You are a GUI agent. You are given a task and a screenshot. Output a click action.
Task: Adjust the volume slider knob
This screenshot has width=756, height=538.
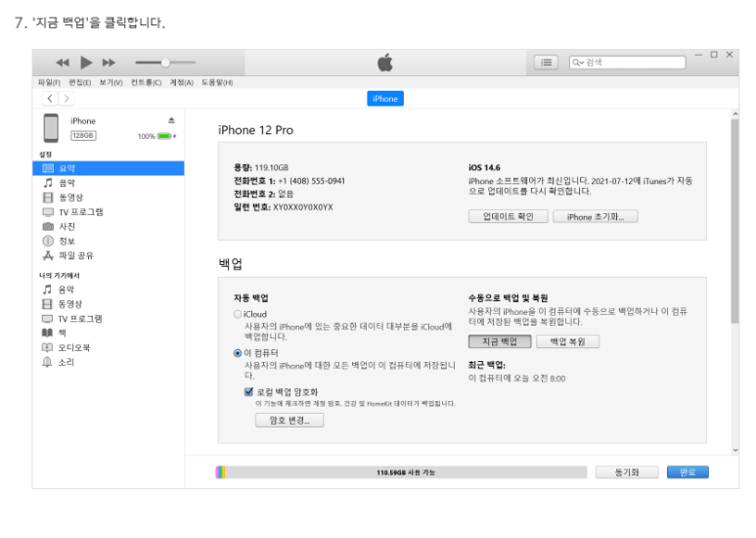click(165, 63)
